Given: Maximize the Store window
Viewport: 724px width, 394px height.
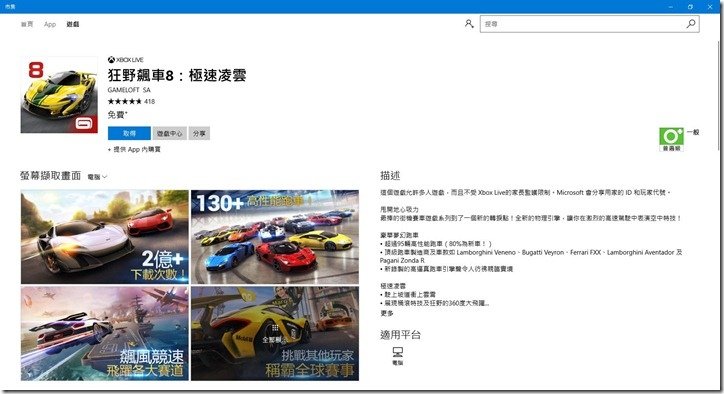Looking at the screenshot, I should point(690,6).
